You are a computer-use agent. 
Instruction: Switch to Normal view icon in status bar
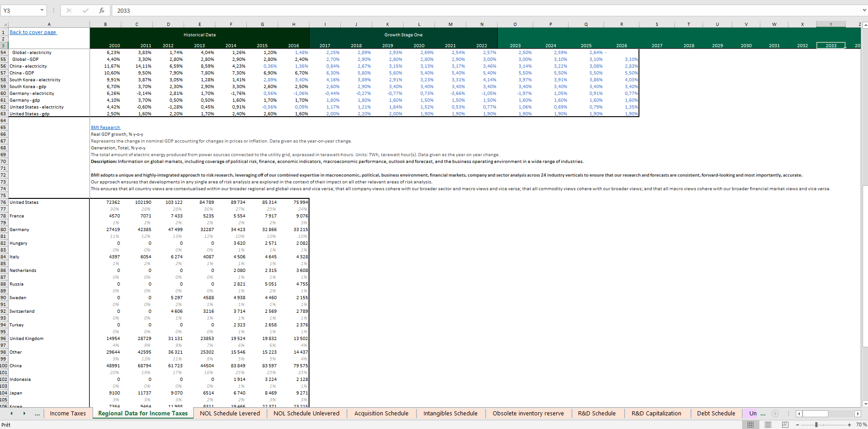coord(750,424)
